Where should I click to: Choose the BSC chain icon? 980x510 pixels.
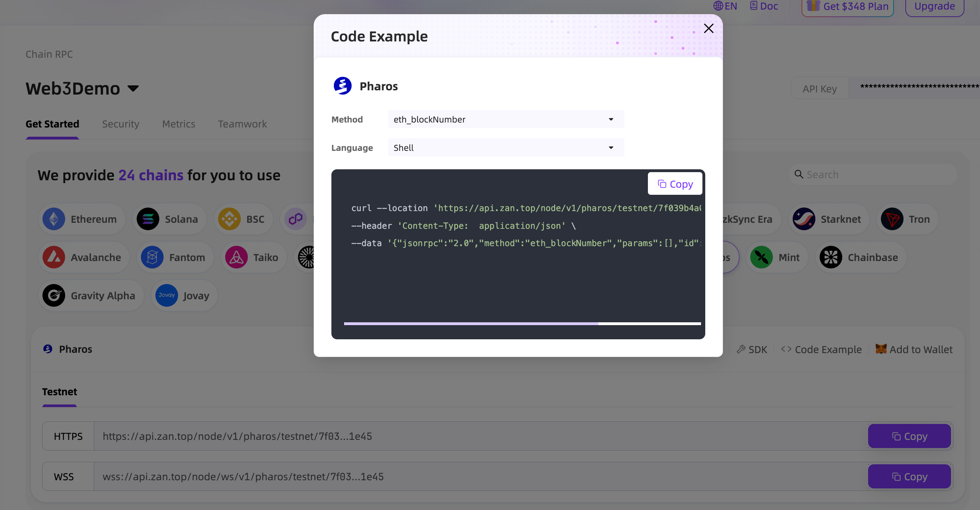tap(229, 219)
